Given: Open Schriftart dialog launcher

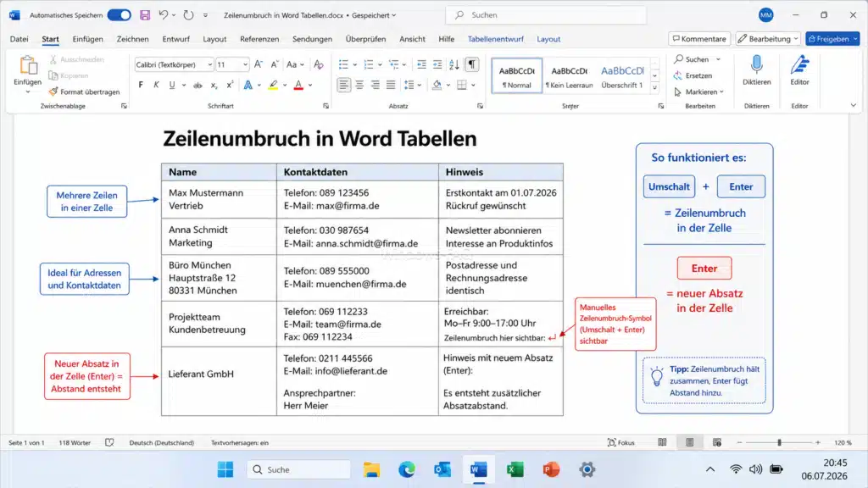Looking at the screenshot, I should 325,106.
